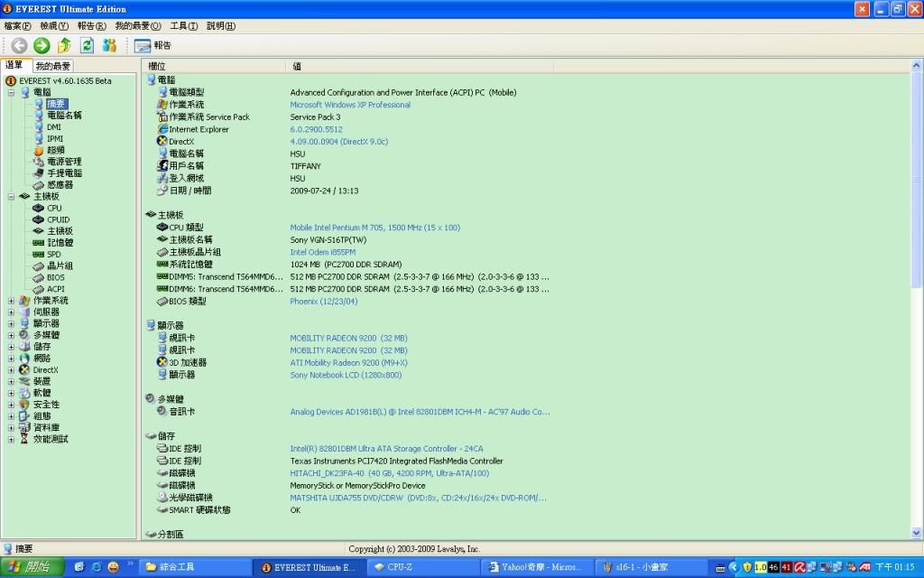Screen dimensions: 924x578
Task: Click the Refresh toolbar icon
Action: 87,45
